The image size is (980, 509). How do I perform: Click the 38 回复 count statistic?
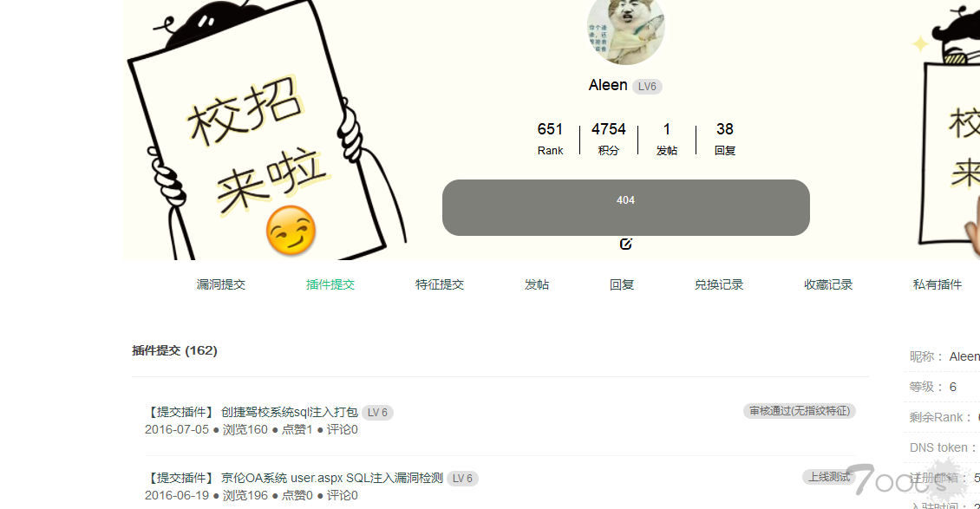pos(725,139)
